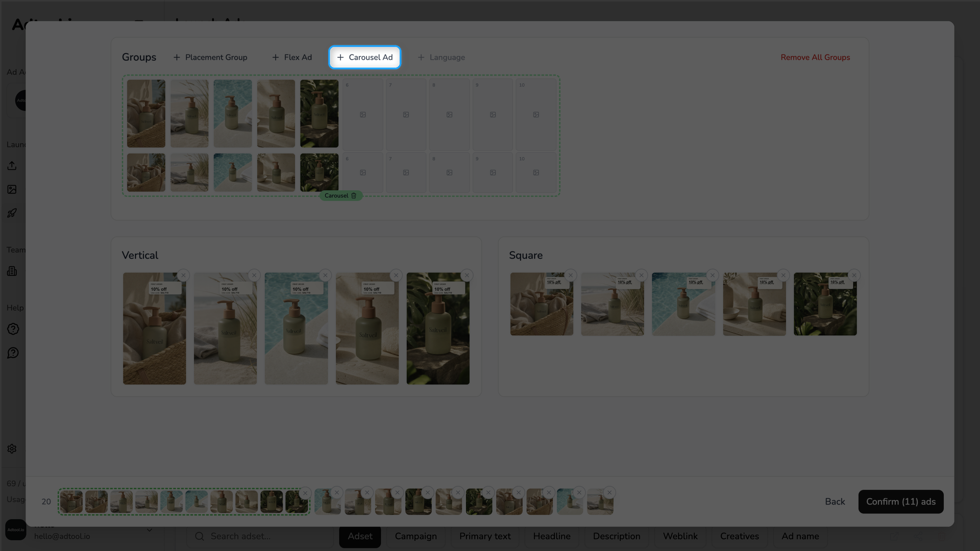Remove the last thumbnail in bottom strip
Image resolution: width=980 pixels, height=551 pixels.
609,493
